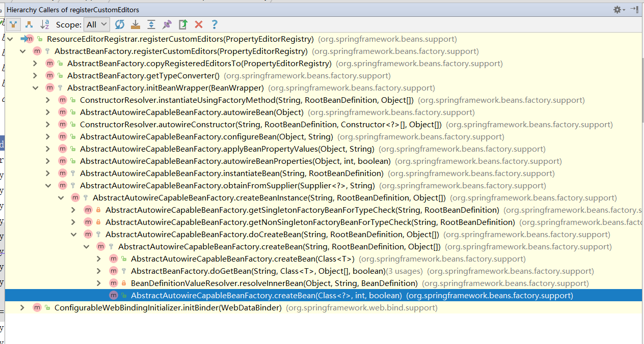644x344 pixels.
Task: Click method icon of getSingletonFactoryBeanForTypeCheck row
Action: [x=88, y=210]
